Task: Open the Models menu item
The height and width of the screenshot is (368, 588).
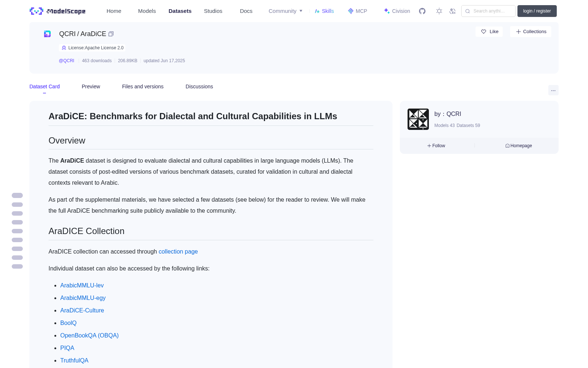Action: 147,11
